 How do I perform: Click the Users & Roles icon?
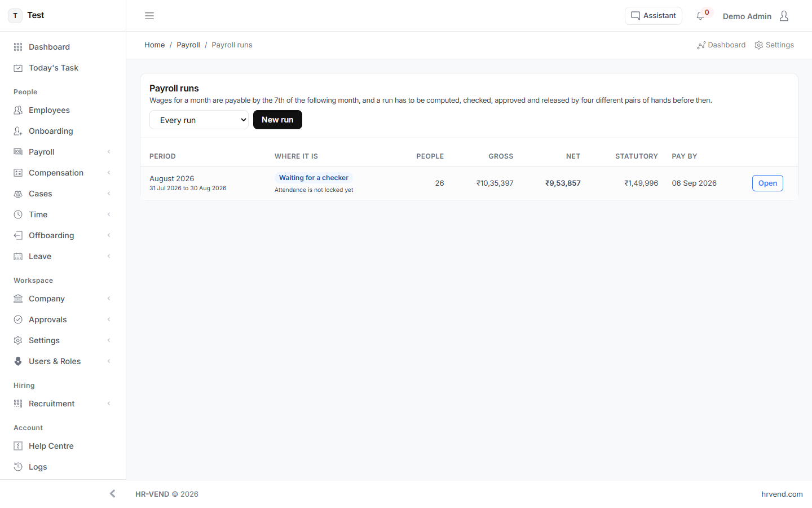tap(18, 361)
